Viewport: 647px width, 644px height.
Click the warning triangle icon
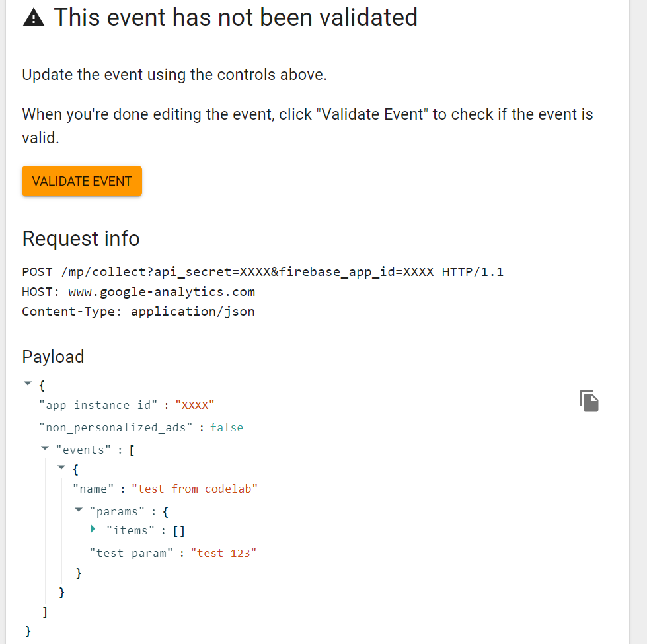pyautogui.click(x=33, y=18)
